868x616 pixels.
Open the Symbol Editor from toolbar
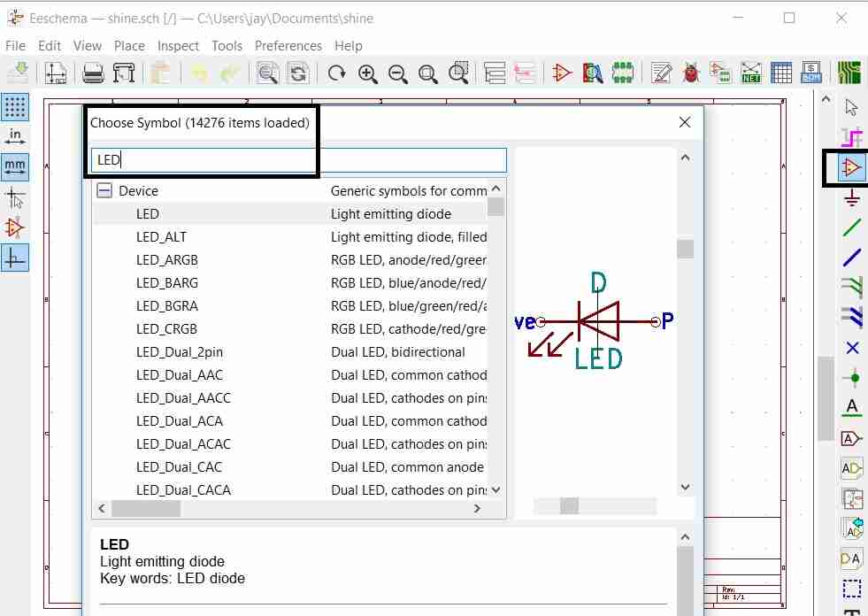click(x=561, y=73)
